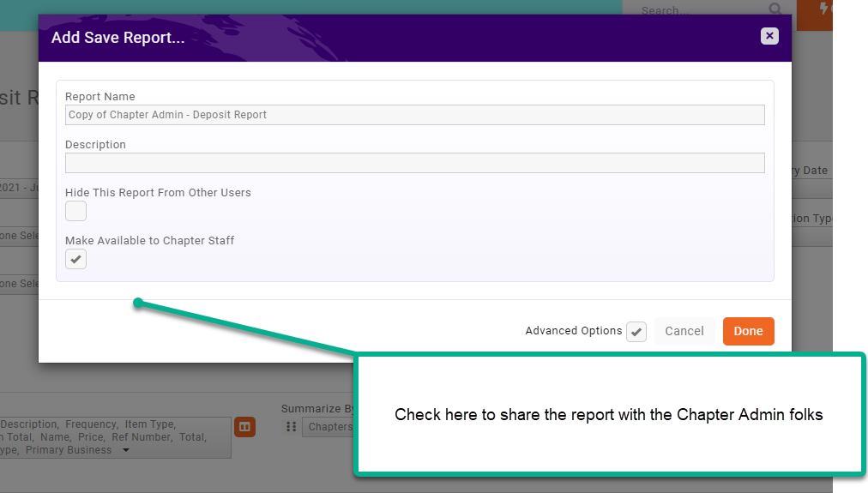Check Hide This Report From Other Users
868x493 pixels.
tap(76, 211)
